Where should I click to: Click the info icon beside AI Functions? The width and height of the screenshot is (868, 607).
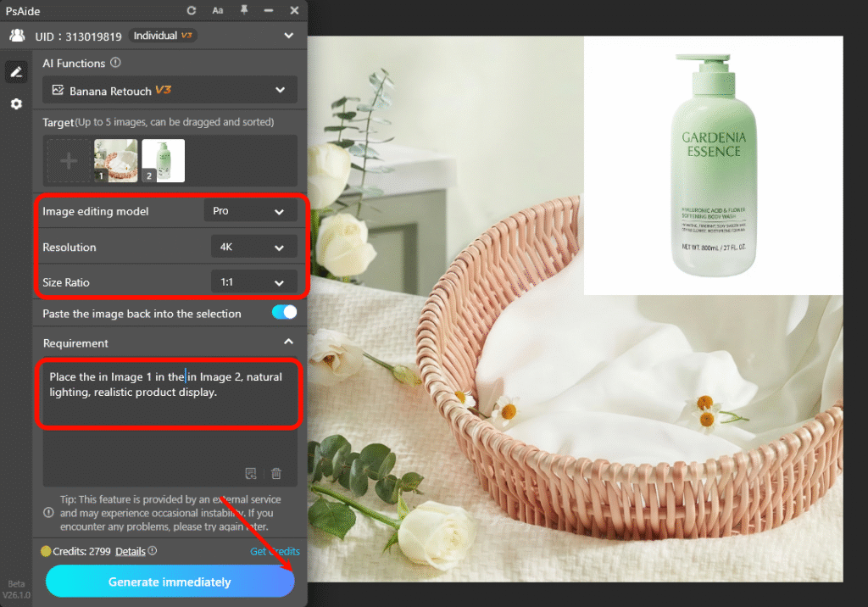point(116,63)
